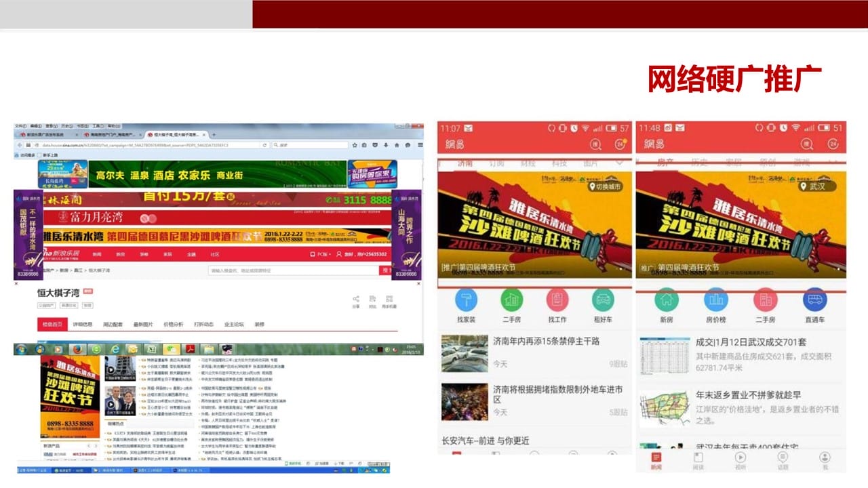Tap the 24 badge icon in the 11:07 phone
868x488 pixels.
click(x=619, y=144)
